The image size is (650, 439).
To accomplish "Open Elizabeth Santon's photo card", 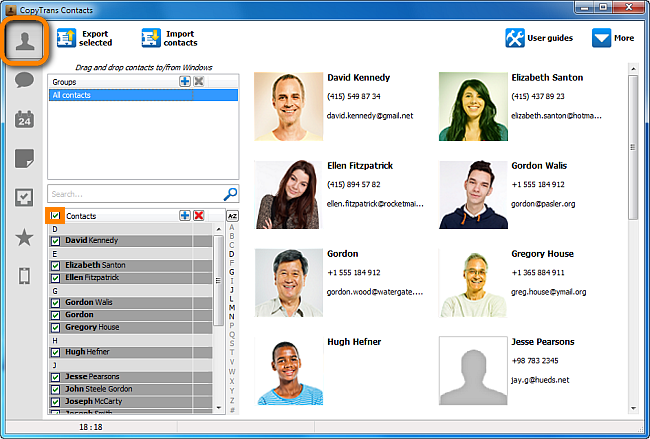I will [x=473, y=107].
